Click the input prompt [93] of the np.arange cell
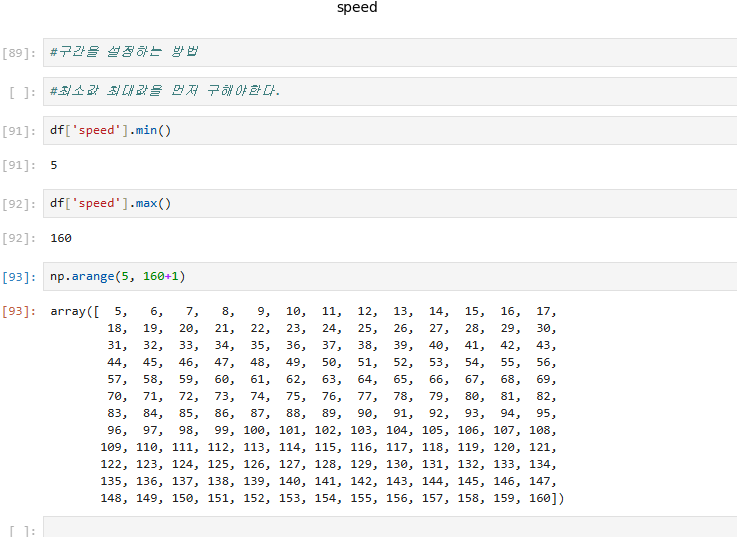 (x=19, y=277)
